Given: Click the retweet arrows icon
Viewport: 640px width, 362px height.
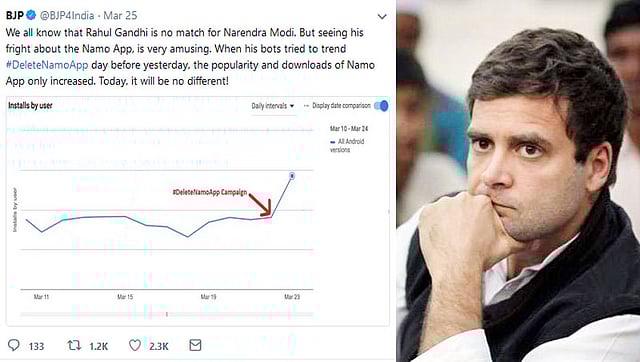Looking at the screenshot, I should (x=74, y=345).
